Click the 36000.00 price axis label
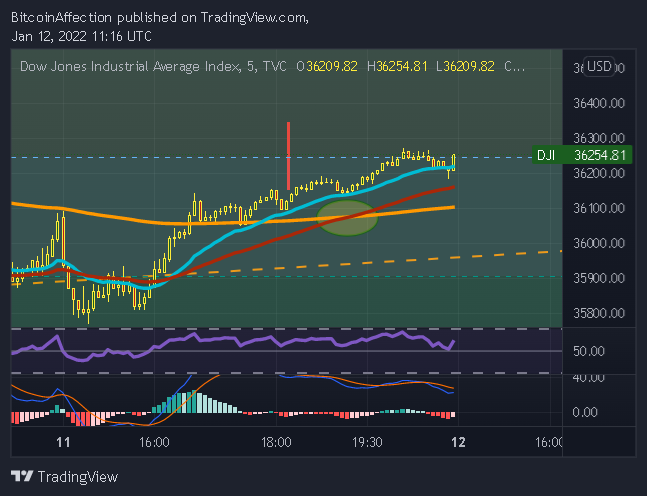This screenshot has height=496, width=647. 599,243
